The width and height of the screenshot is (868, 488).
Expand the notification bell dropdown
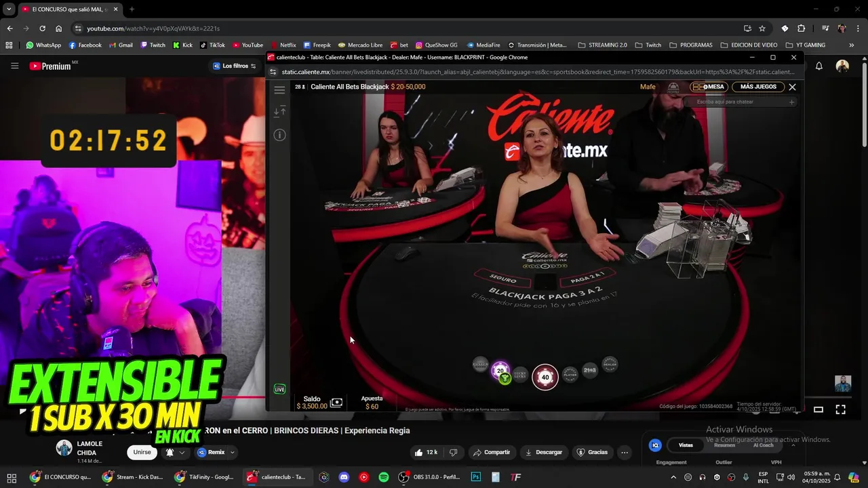click(174, 452)
